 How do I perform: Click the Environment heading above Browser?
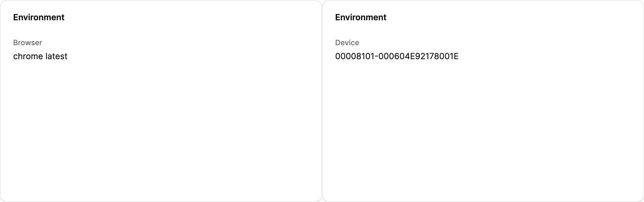(x=39, y=17)
